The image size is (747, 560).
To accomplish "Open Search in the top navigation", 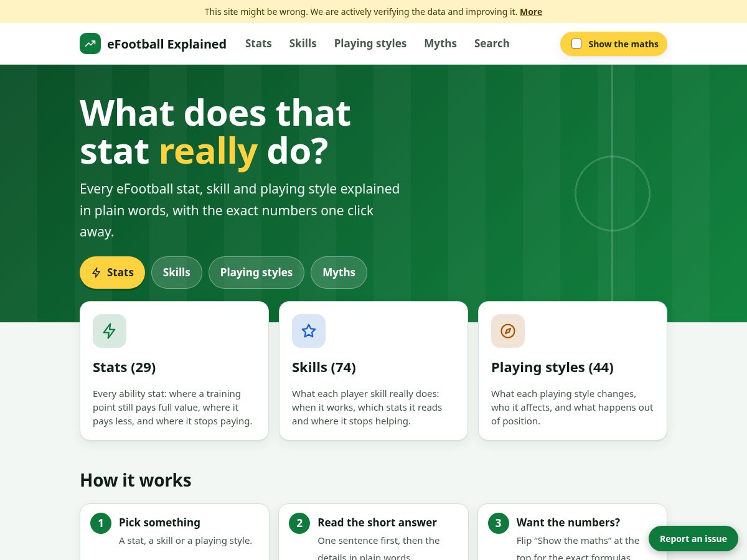I will coord(492,44).
